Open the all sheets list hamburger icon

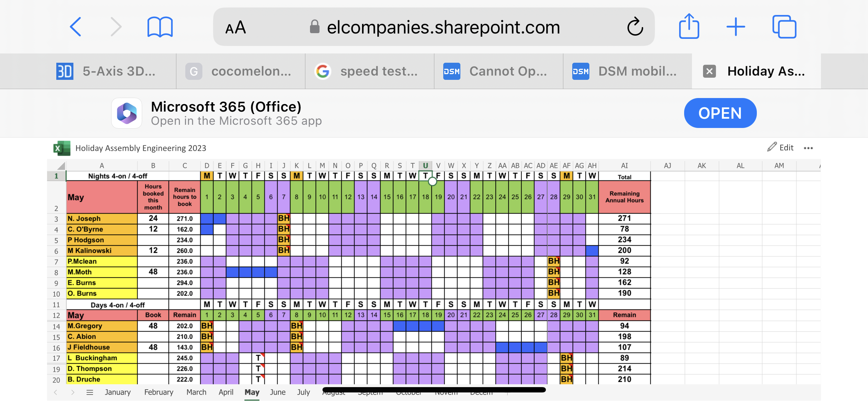point(90,392)
